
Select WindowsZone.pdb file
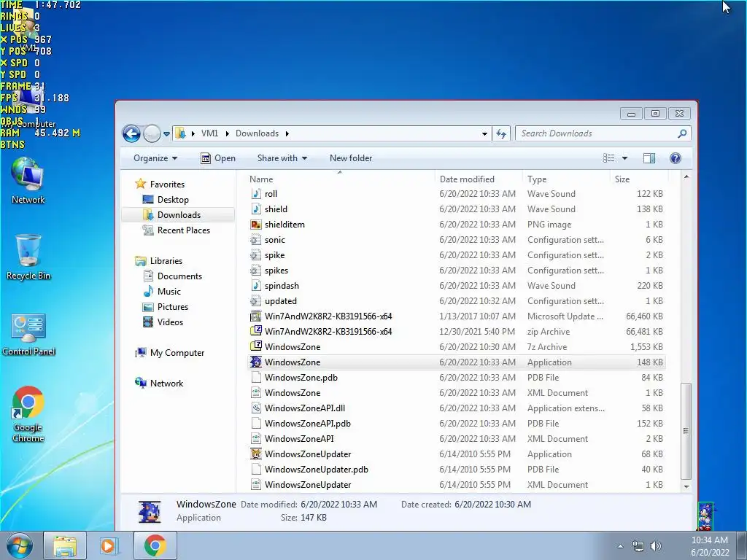[x=301, y=378]
